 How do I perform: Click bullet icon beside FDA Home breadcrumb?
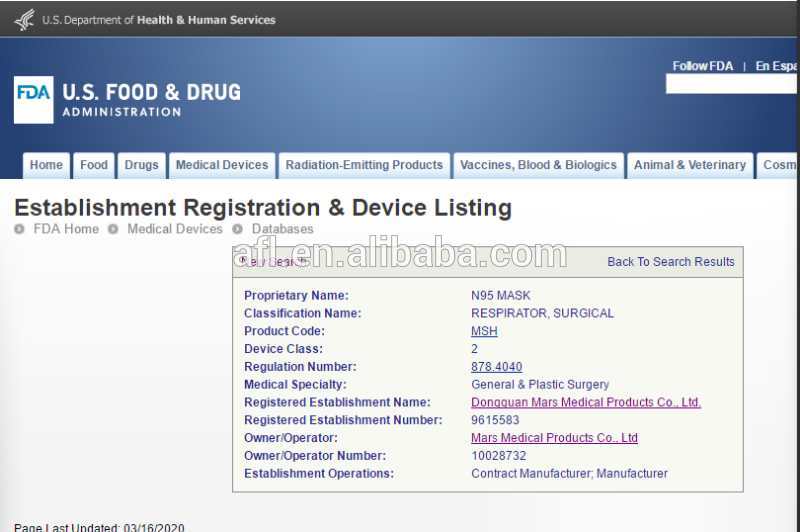(19, 229)
